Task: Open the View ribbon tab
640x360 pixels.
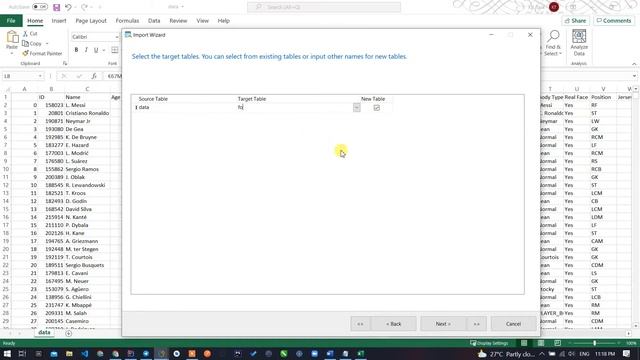Action: pos(202,20)
